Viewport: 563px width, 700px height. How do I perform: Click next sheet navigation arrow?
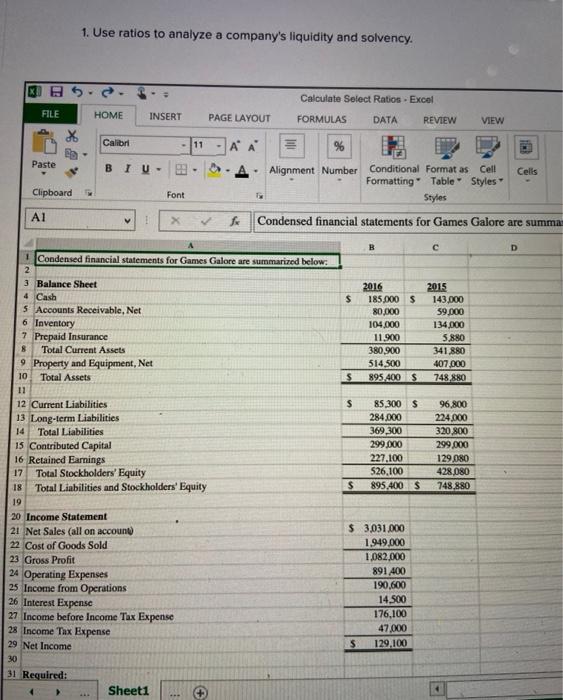point(58,692)
